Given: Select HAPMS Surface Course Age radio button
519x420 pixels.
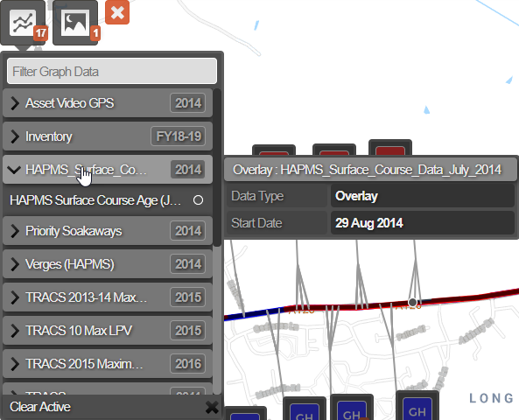Looking at the screenshot, I should coord(198,200).
